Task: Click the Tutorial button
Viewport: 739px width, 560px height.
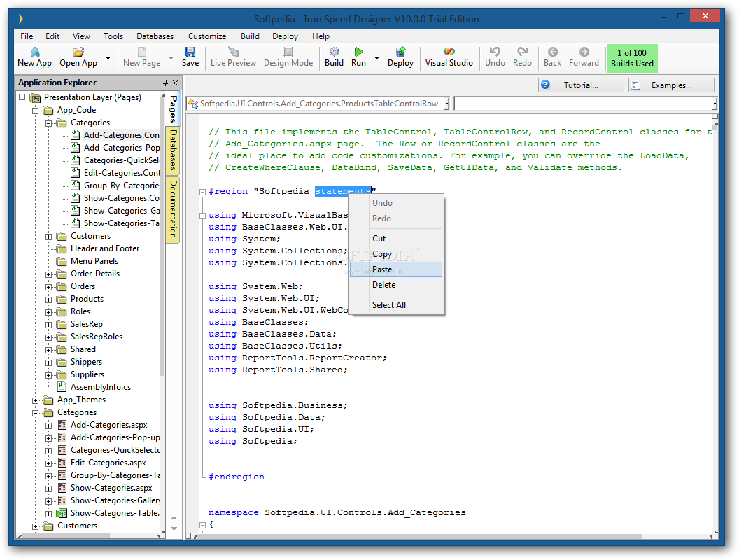Action: (x=581, y=85)
